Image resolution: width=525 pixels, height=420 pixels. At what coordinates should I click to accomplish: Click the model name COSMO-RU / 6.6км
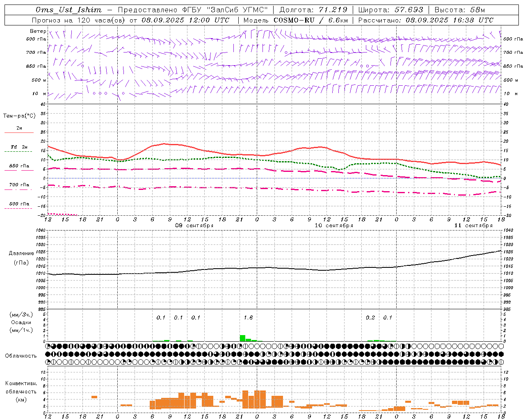click(x=310, y=20)
